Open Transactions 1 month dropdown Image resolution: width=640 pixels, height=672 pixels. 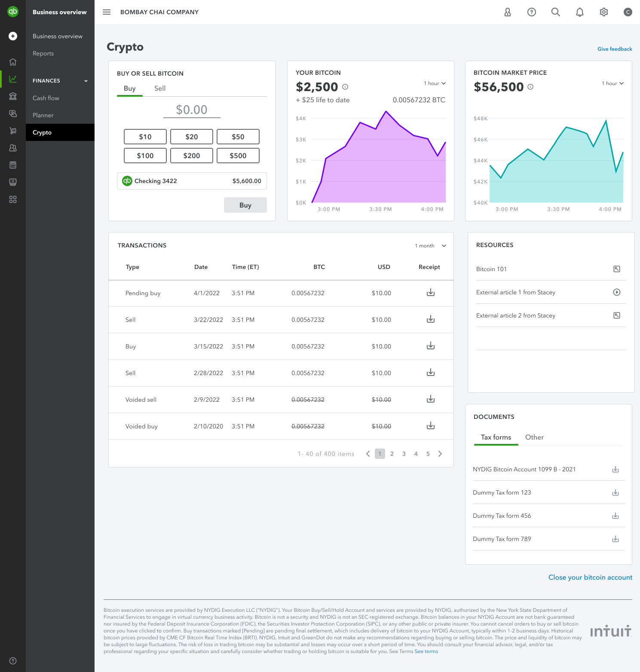[430, 246]
